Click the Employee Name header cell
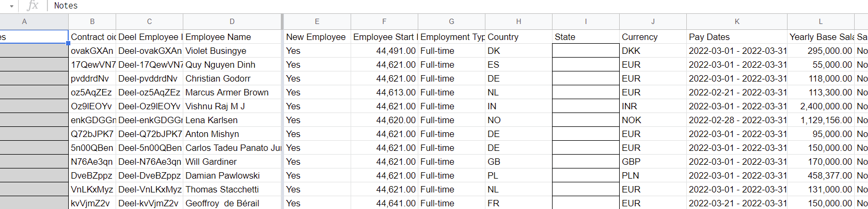 point(232,37)
